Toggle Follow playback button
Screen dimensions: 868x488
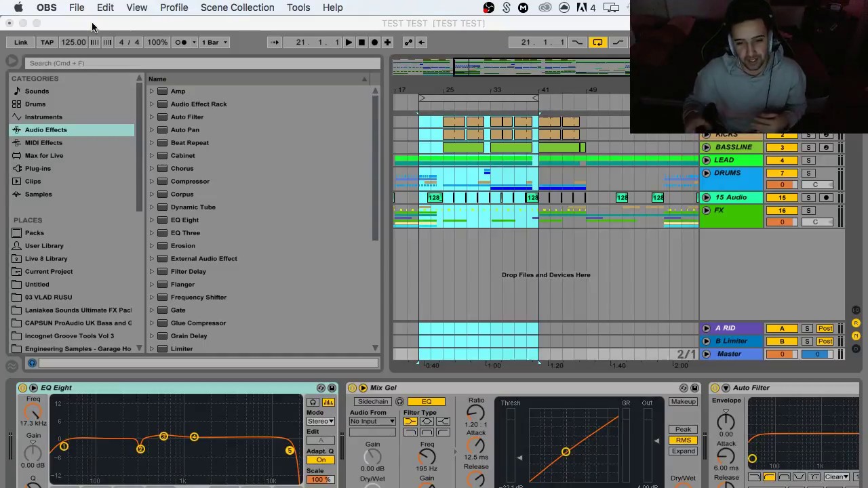(x=274, y=42)
